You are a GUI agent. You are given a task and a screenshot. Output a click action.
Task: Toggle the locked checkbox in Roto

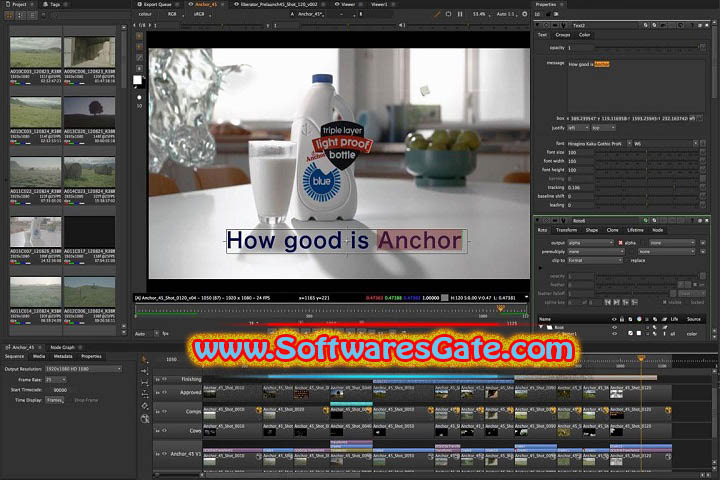pyautogui.click(x=686, y=302)
